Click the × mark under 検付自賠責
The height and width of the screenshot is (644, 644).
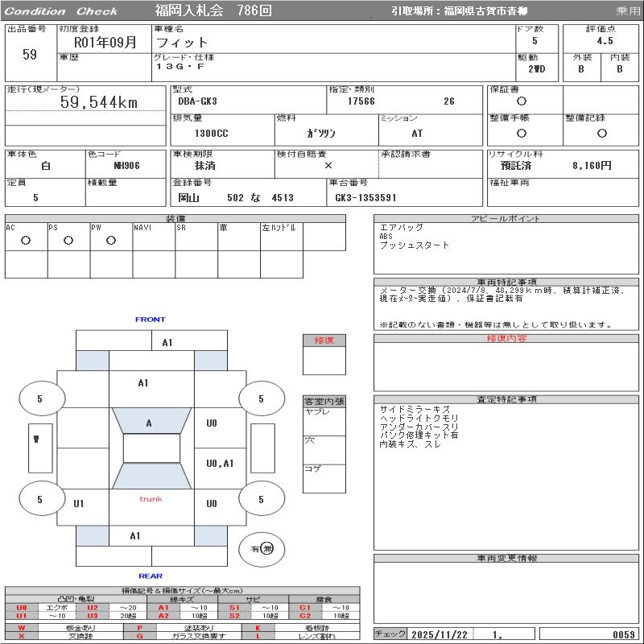tap(328, 165)
